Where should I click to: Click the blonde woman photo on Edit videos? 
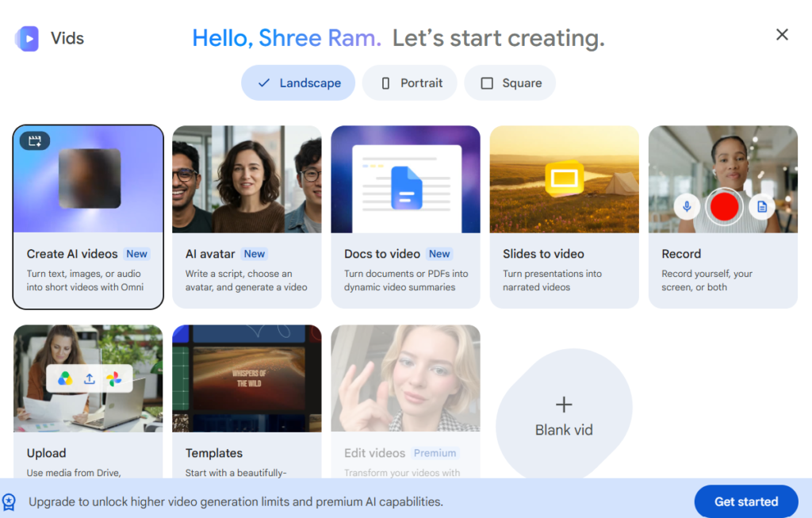405,378
